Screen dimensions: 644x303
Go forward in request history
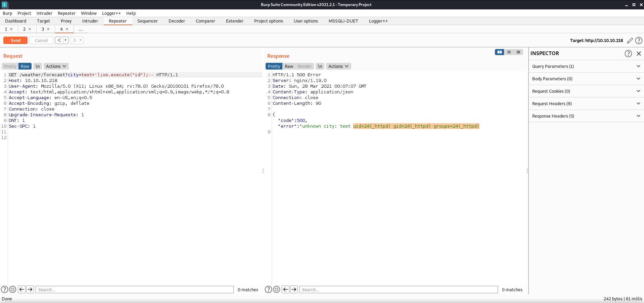point(74,40)
